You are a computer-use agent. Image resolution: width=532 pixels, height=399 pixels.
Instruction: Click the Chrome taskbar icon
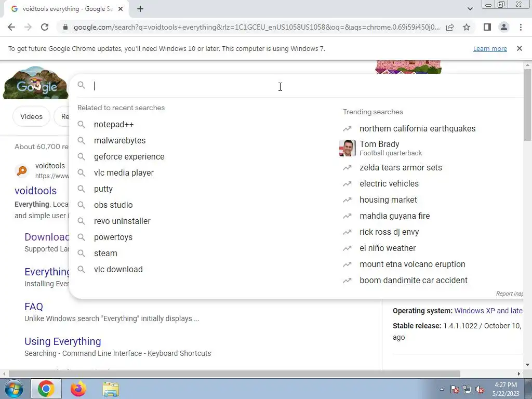[46, 389]
